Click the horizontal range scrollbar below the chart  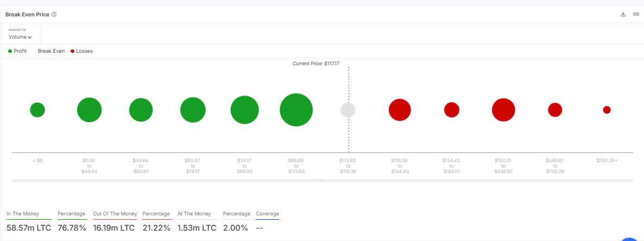click(x=322, y=180)
